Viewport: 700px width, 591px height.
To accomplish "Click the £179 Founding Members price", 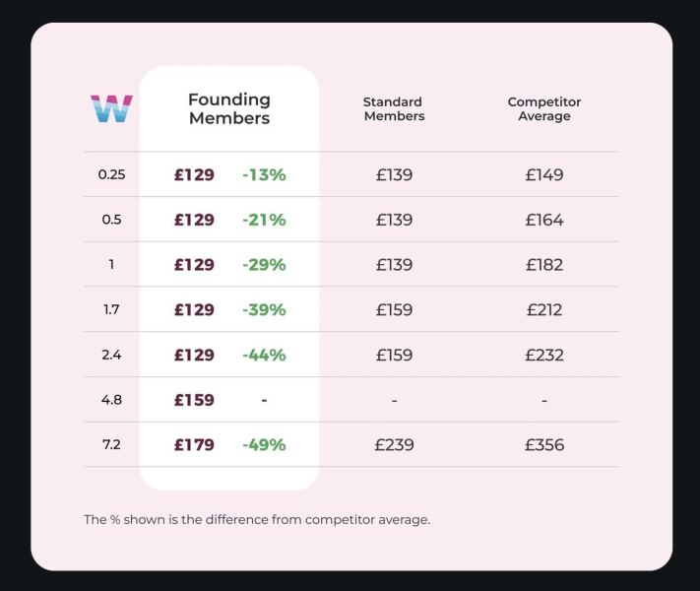I will (194, 445).
